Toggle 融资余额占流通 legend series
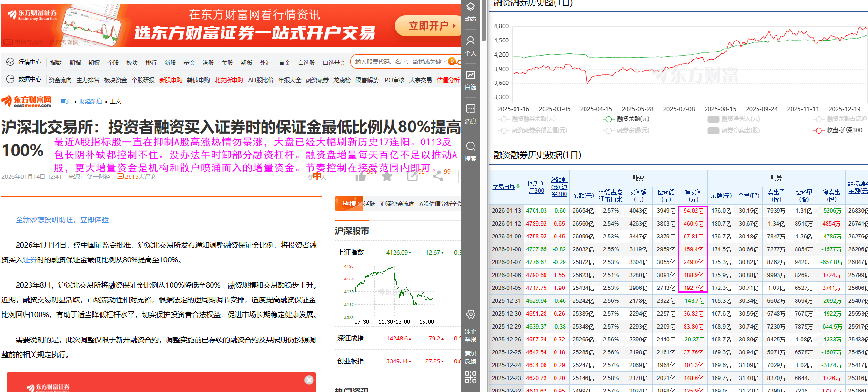 [840, 119]
